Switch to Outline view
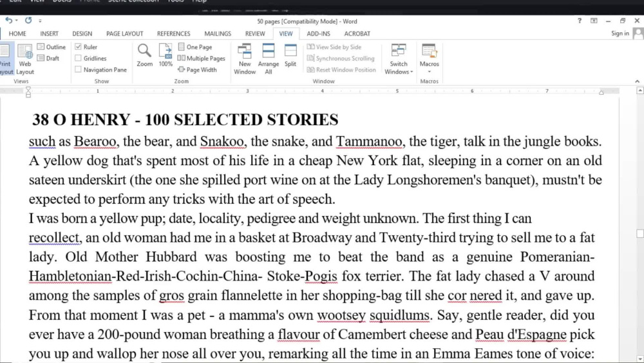Image resolution: width=644 pixels, height=363 pixels. [x=52, y=47]
